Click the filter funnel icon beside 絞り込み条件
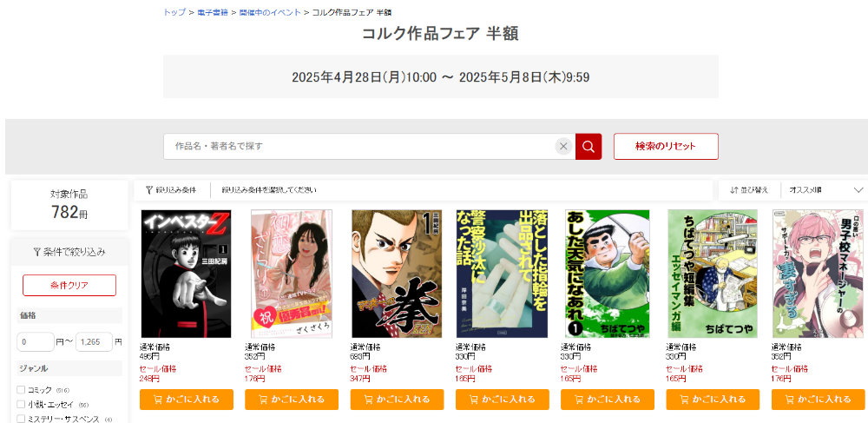Screen dimensions: 868x423 pyautogui.click(x=149, y=190)
